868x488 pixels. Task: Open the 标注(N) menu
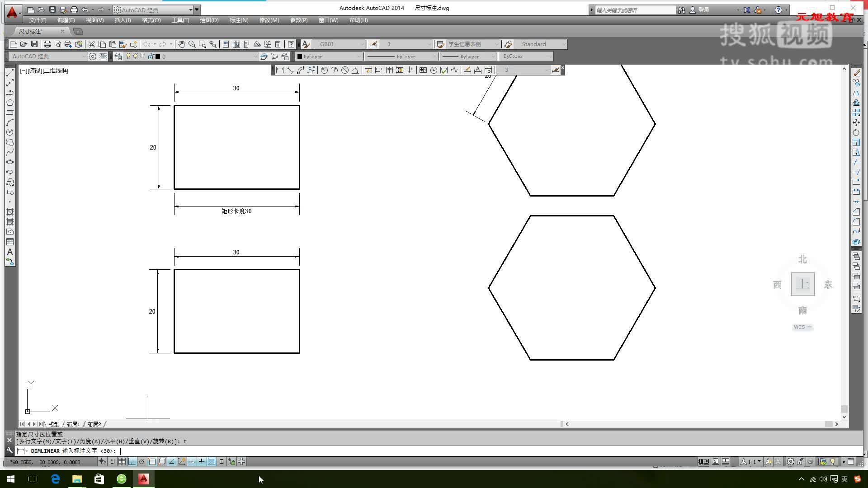tap(239, 20)
